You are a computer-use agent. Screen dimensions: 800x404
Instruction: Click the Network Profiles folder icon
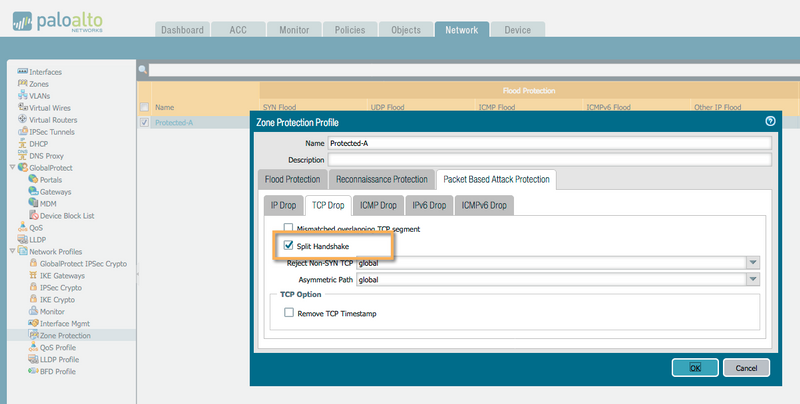pyautogui.click(x=22, y=251)
